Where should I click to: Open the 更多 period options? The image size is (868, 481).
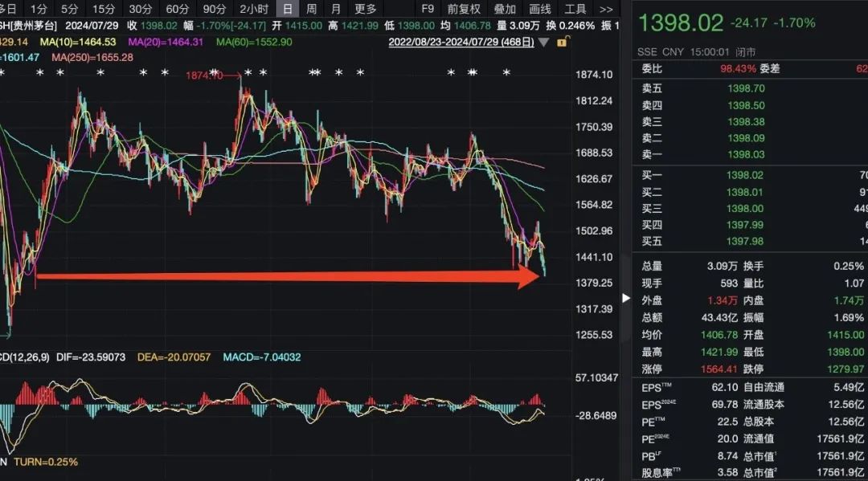pyautogui.click(x=366, y=9)
